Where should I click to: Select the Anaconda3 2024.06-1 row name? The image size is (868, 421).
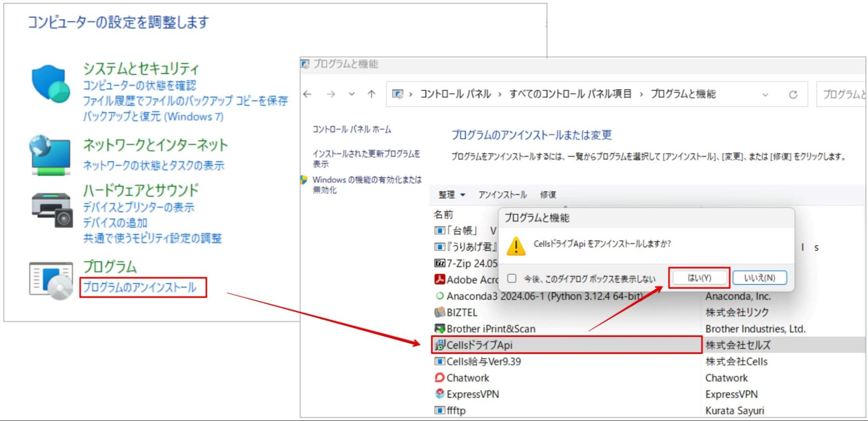pos(545,296)
